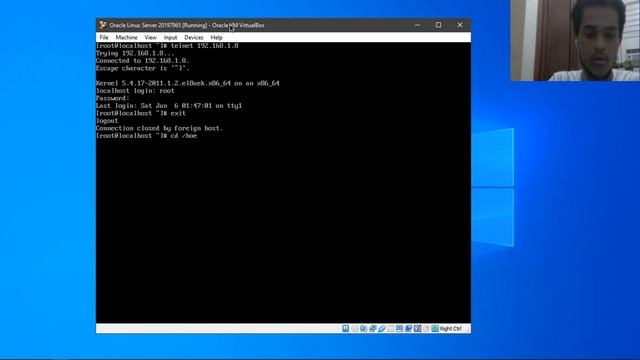640x360 pixels.
Task: Open the Machine menu
Action: [x=127, y=37]
